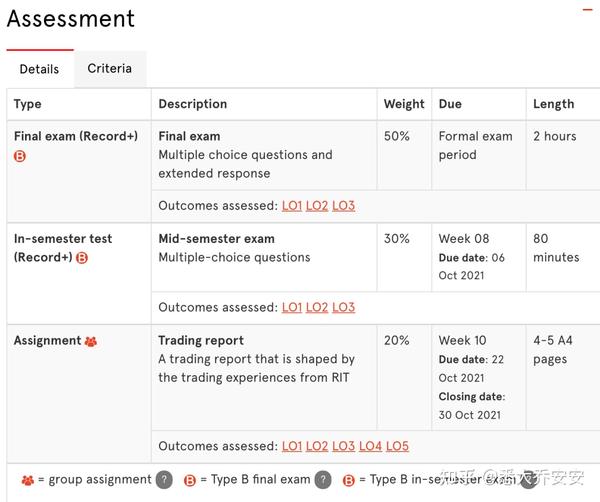Screen dimensions: 600x502
Task: Click the Description column header
Action: point(193,104)
